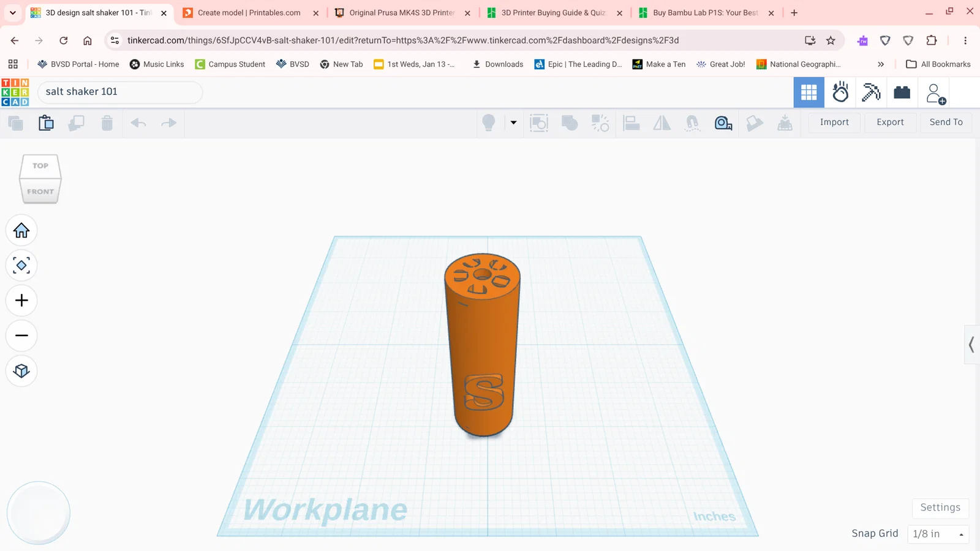The image size is (980, 551).
Task: Expand the collapsed shapes panel chevron
Action: tap(971, 345)
